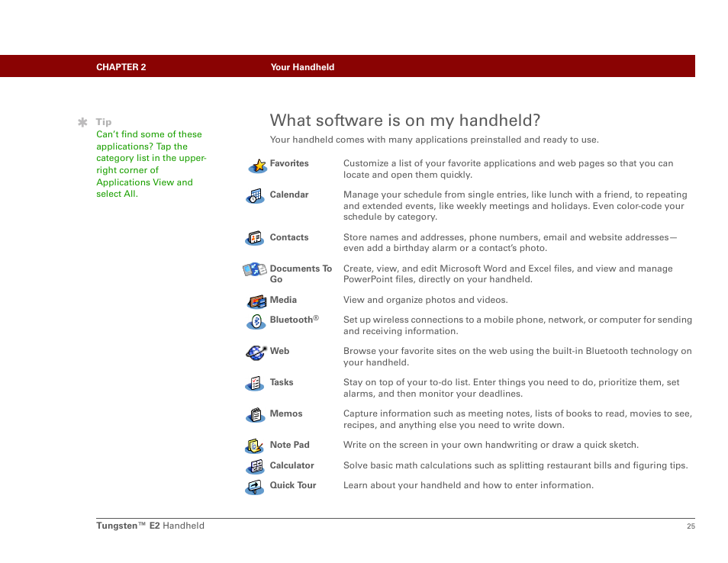This screenshot has width=728, height=563.
Task: Click the "Your Handheld" header title
Action: pos(302,67)
